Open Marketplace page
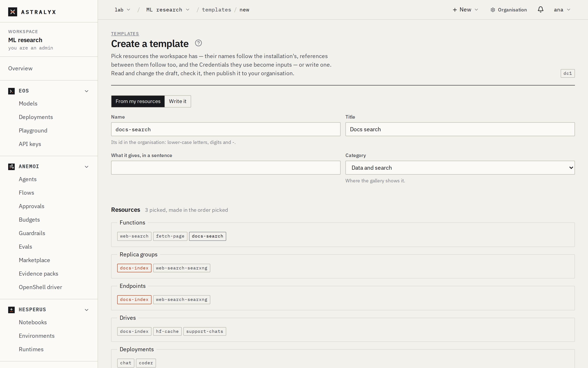Screen dimensions: 588x368 click(x=35, y=260)
